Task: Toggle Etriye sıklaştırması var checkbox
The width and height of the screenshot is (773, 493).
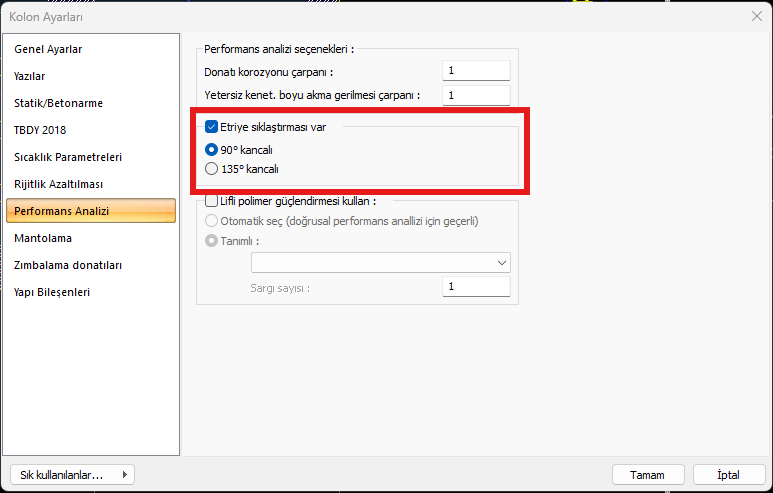Action: 211,127
